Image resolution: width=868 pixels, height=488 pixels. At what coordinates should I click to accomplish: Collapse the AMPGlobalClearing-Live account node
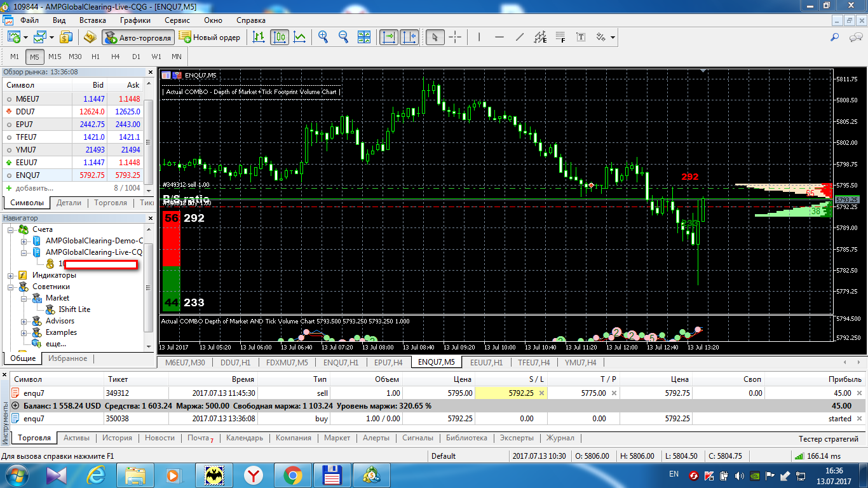tap(24, 252)
